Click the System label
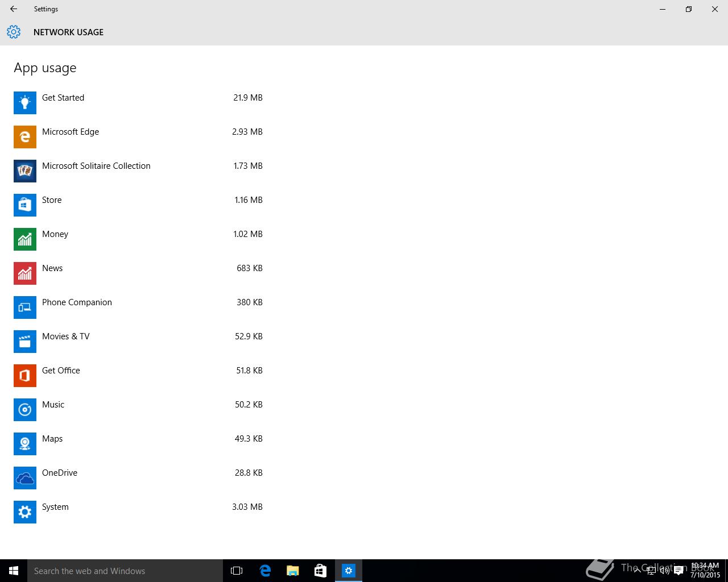The width and height of the screenshot is (728, 582). [55, 507]
